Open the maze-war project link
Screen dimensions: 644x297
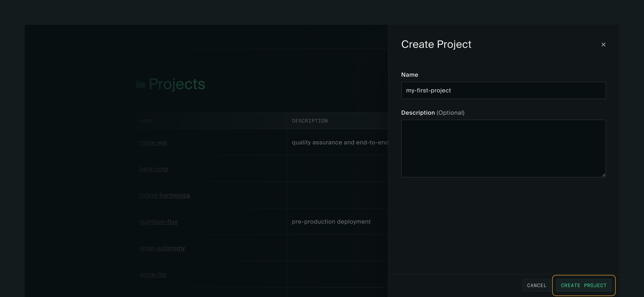[154, 142]
